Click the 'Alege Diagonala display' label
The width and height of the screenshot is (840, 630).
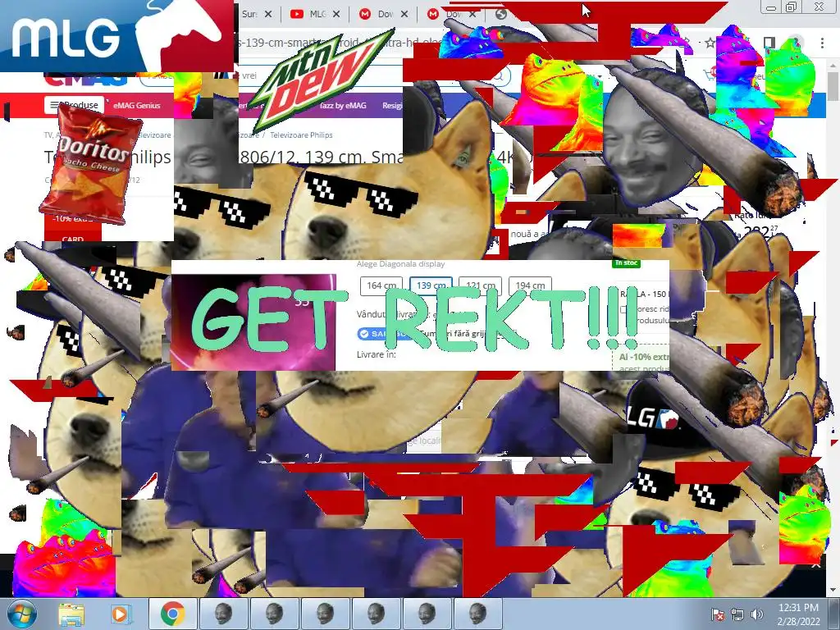coord(400,263)
